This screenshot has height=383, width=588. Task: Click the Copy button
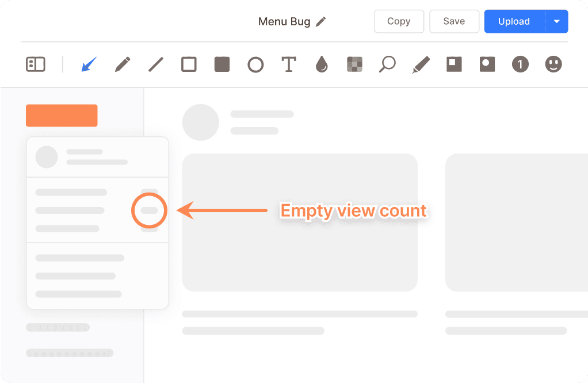click(399, 21)
